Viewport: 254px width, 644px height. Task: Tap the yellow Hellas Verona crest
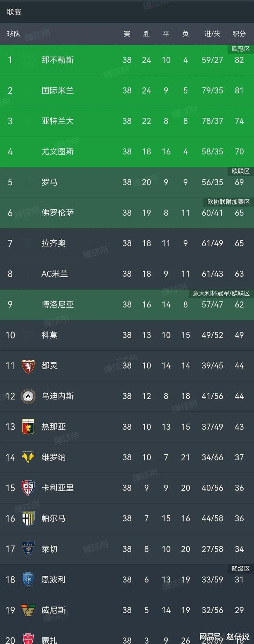[28, 457]
